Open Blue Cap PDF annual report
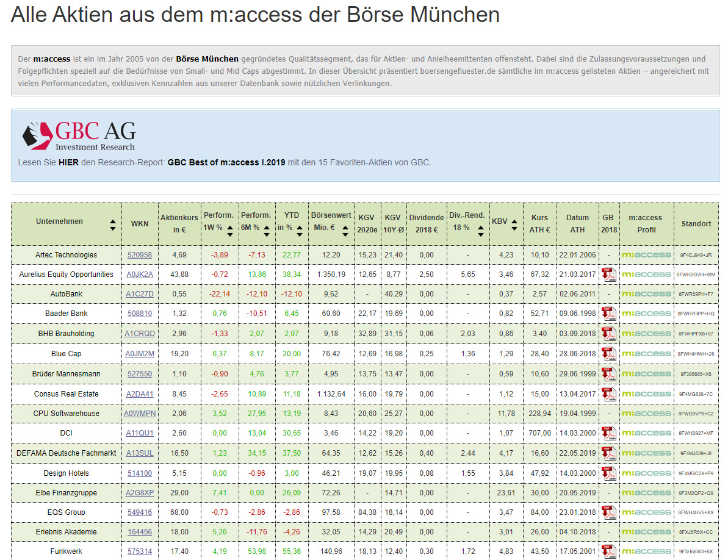Viewport: 728px width, 560px height. pos(608,354)
